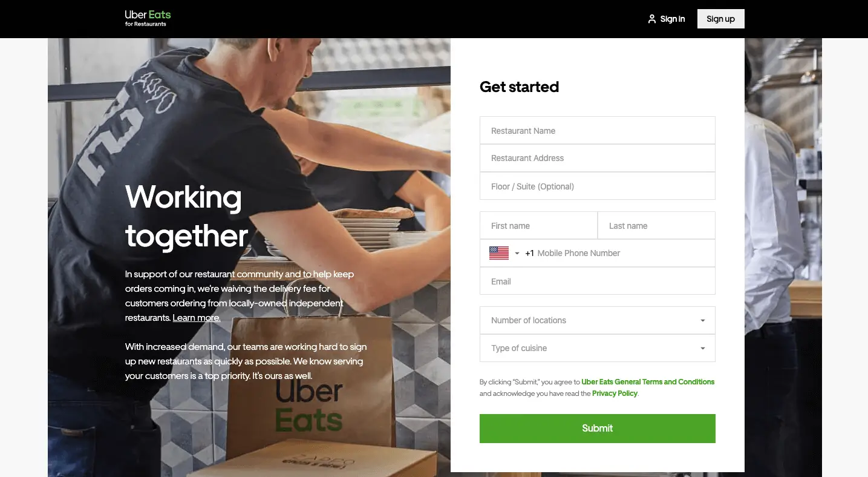This screenshot has width=868, height=477.
Task: Click the green Submit button
Action: click(x=598, y=429)
